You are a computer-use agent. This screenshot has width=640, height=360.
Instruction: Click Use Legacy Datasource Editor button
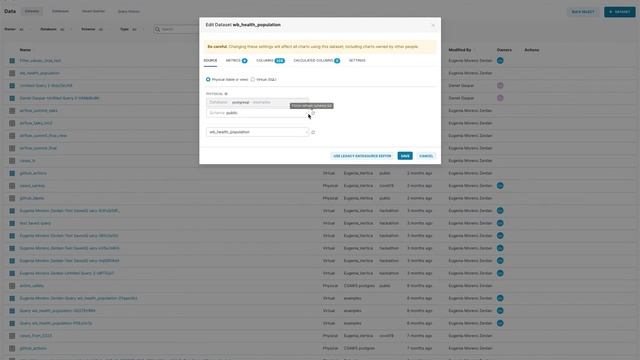pos(362,156)
